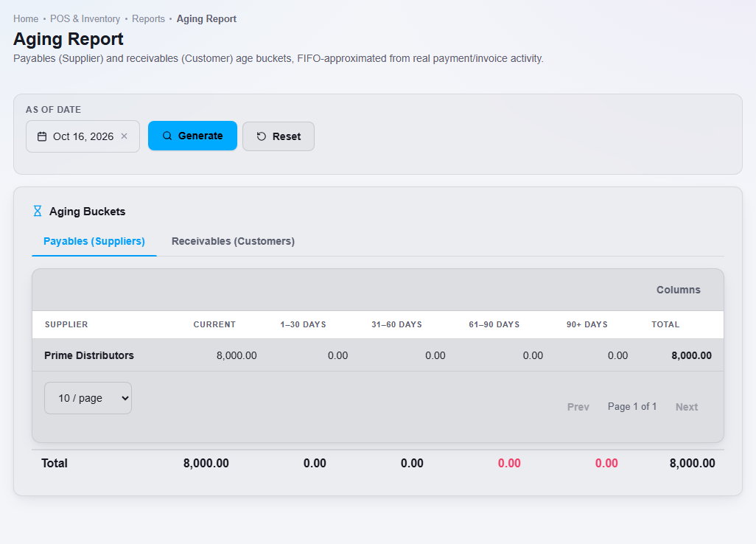
Task: Reset the report filters
Action: 279,136
